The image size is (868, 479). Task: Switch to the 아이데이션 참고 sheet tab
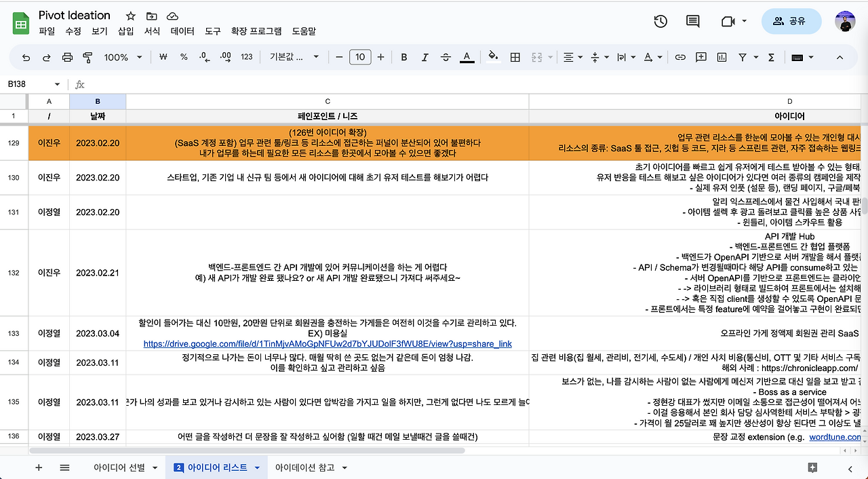pos(305,467)
